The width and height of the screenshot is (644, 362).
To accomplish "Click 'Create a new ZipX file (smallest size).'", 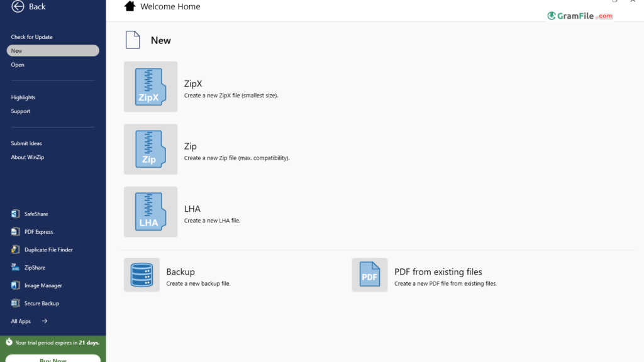I will [231, 96].
